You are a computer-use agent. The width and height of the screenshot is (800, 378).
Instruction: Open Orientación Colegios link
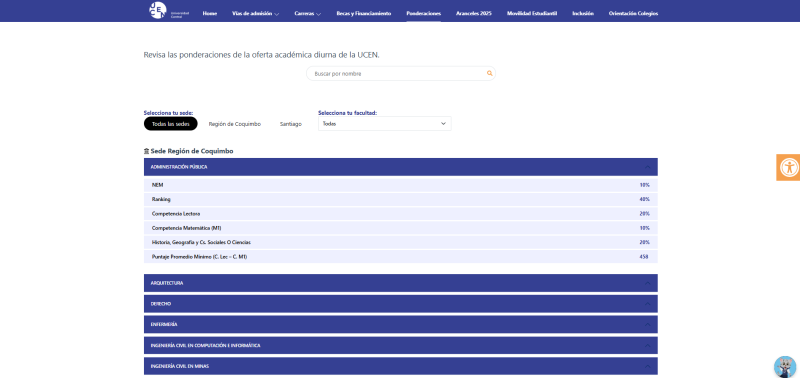point(633,14)
